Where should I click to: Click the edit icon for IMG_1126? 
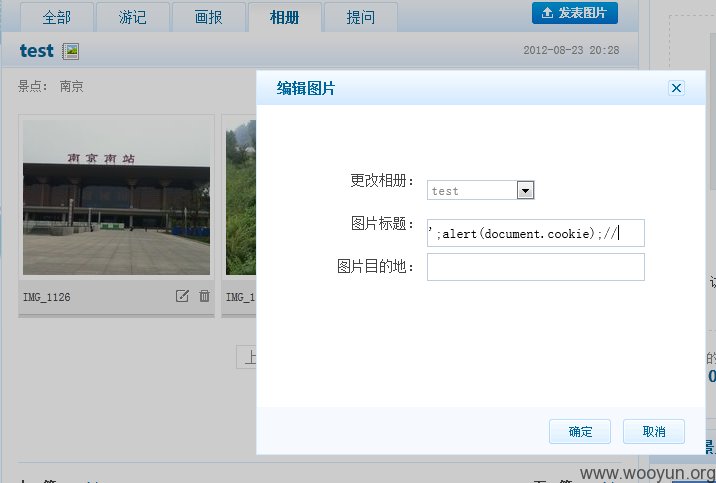click(x=182, y=296)
